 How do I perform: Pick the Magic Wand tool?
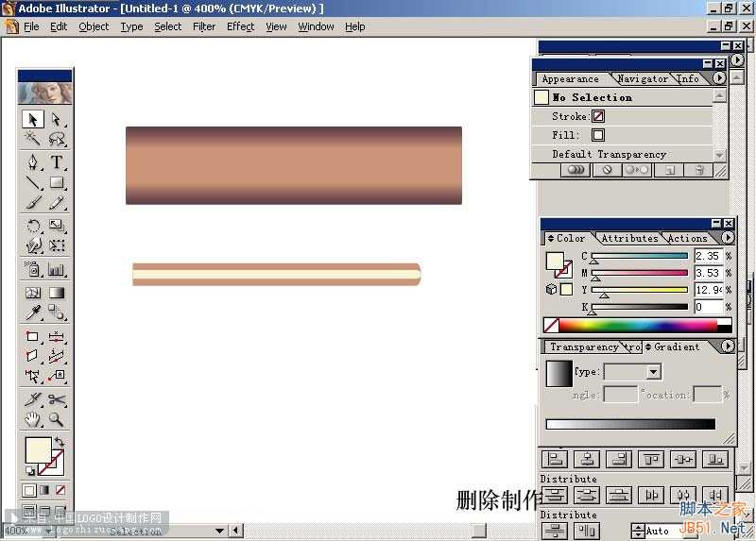[x=33, y=139]
